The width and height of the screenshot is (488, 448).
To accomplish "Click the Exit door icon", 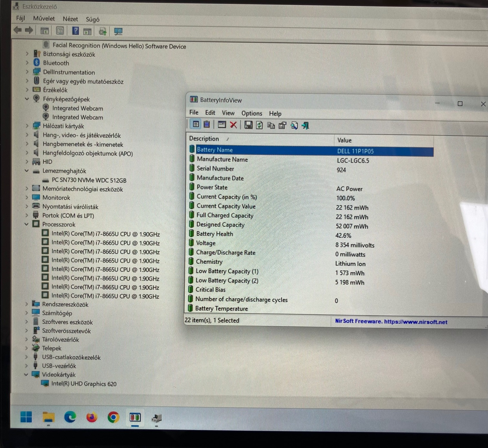I will click(305, 126).
